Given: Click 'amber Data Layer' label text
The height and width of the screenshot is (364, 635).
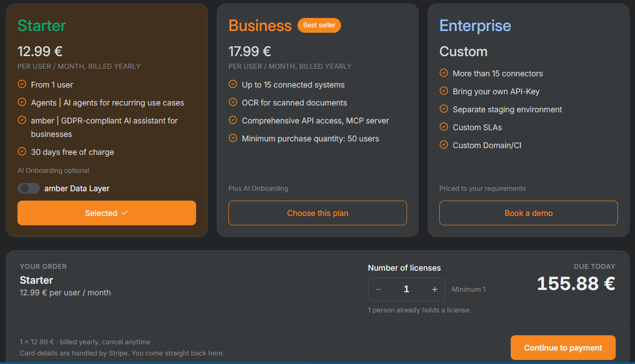Looking at the screenshot, I should pyautogui.click(x=77, y=189).
